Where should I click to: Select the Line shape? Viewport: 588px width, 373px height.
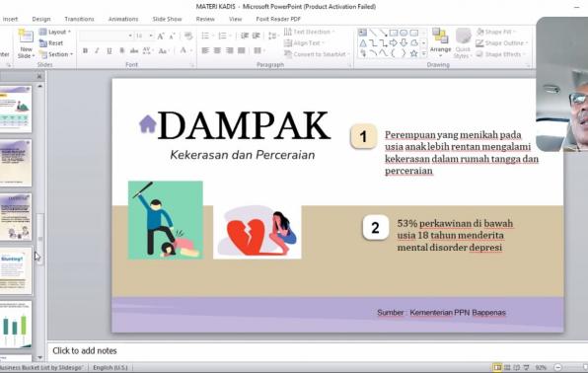click(x=373, y=33)
